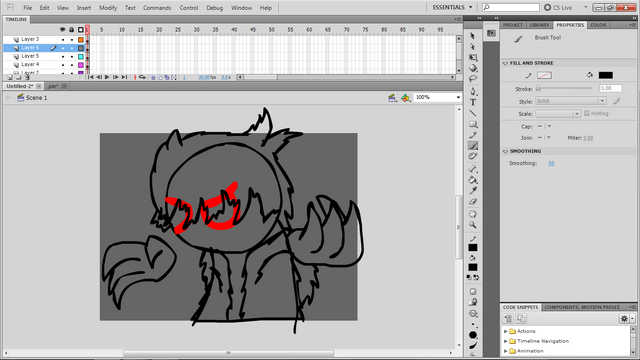Expand the Actions snippets folder
The image size is (640, 360).
pyautogui.click(x=506, y=331)
